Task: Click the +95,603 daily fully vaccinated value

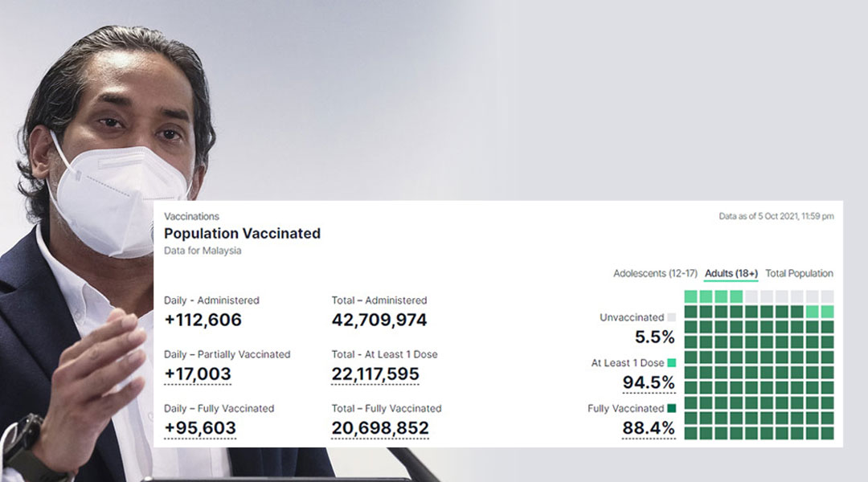Action: pos(200,427)
